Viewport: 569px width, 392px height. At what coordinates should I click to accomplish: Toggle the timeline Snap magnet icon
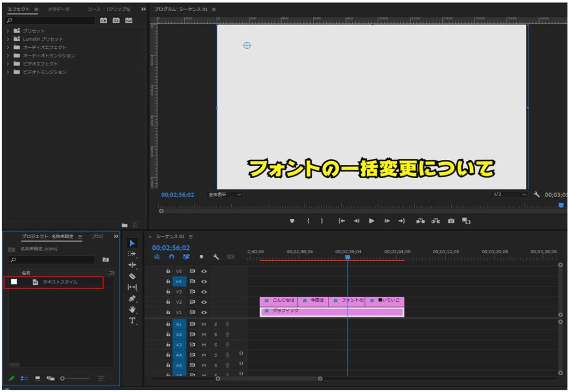pyautogui.click(x=172, y=257)
